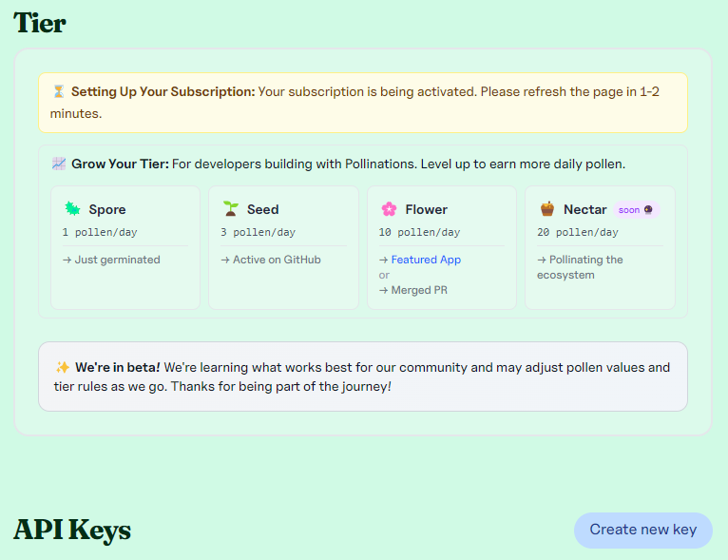Click the small icon inside the soon badge

648,210
